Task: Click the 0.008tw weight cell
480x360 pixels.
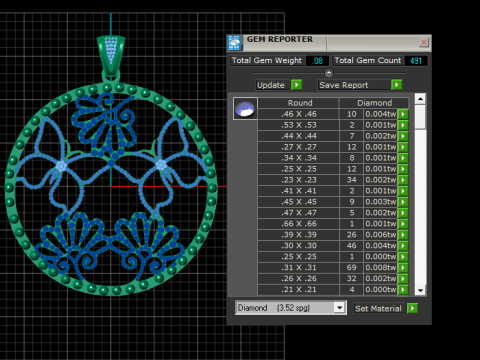Action: [x=380, y=268]
